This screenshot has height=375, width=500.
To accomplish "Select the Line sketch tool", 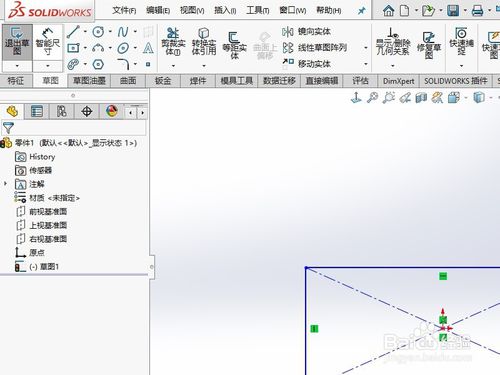I will (x=73, y=32).
